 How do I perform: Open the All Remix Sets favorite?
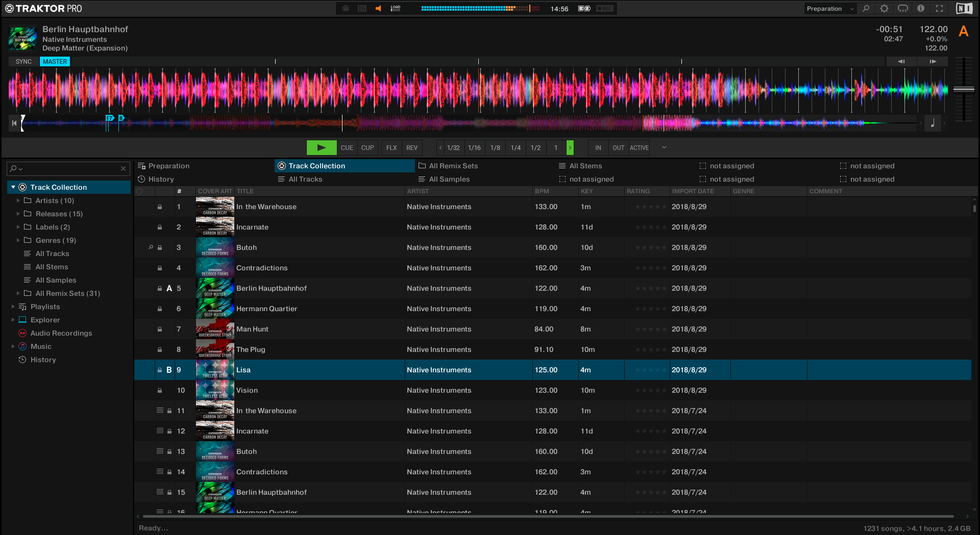pyautogui.click(x=485, y=166)
